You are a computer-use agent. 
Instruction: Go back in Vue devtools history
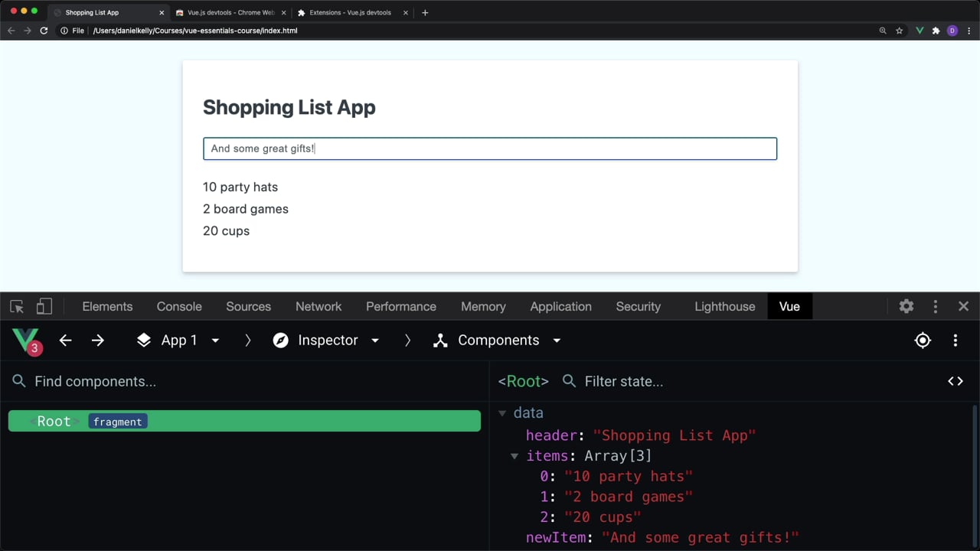click(65, 341)
